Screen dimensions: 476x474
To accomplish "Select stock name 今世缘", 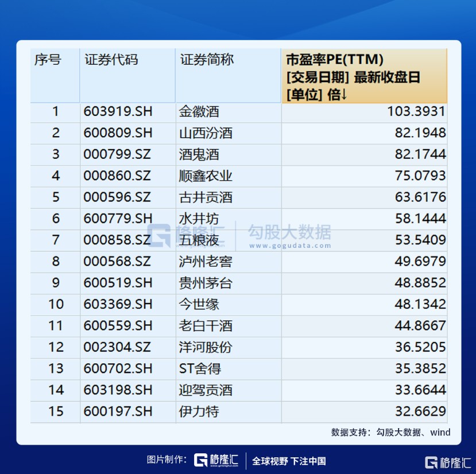I will pos(199,305).
